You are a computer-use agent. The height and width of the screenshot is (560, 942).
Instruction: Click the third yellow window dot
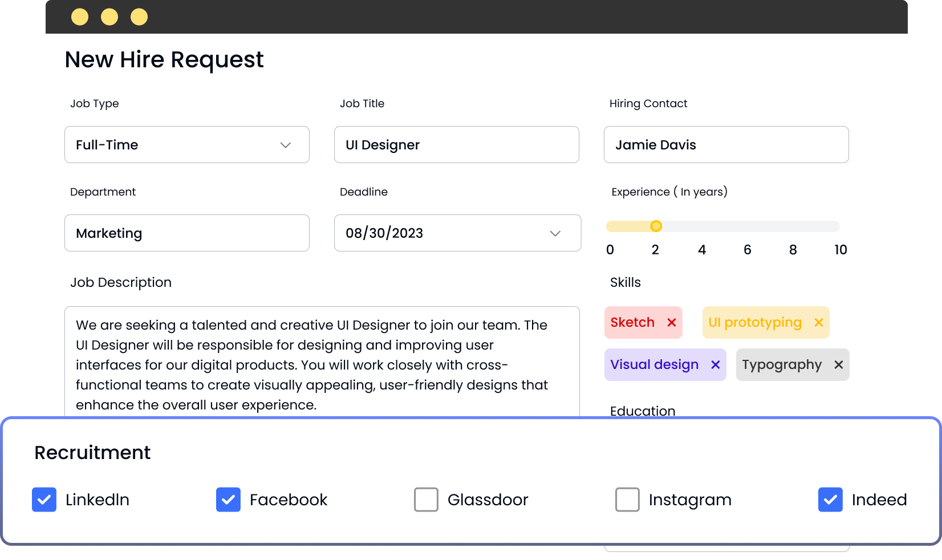(139, 17)
